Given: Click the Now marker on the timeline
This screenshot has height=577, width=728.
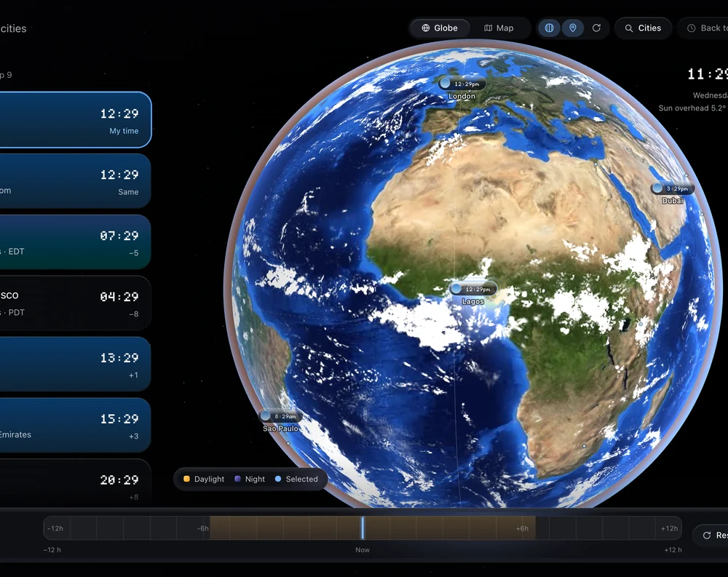Looking at the screenshot, I should [363, 528].
